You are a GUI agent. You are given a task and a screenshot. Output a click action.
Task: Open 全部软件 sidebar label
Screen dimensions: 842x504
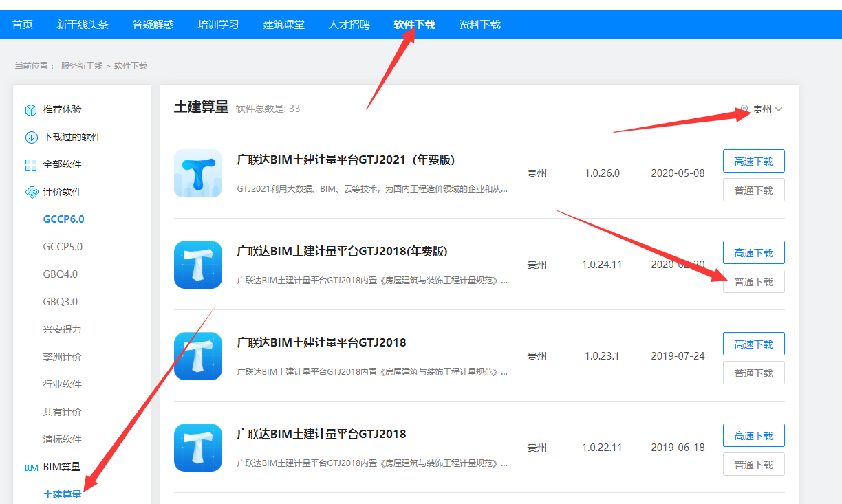(x=62, y=165)
